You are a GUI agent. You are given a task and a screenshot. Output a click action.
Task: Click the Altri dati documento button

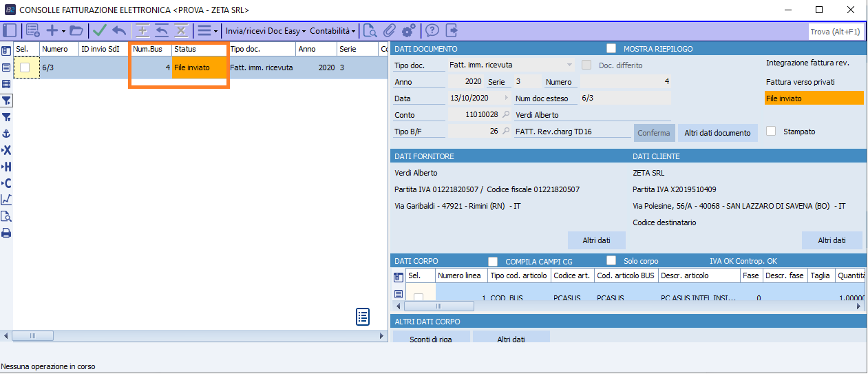[718, 133]
